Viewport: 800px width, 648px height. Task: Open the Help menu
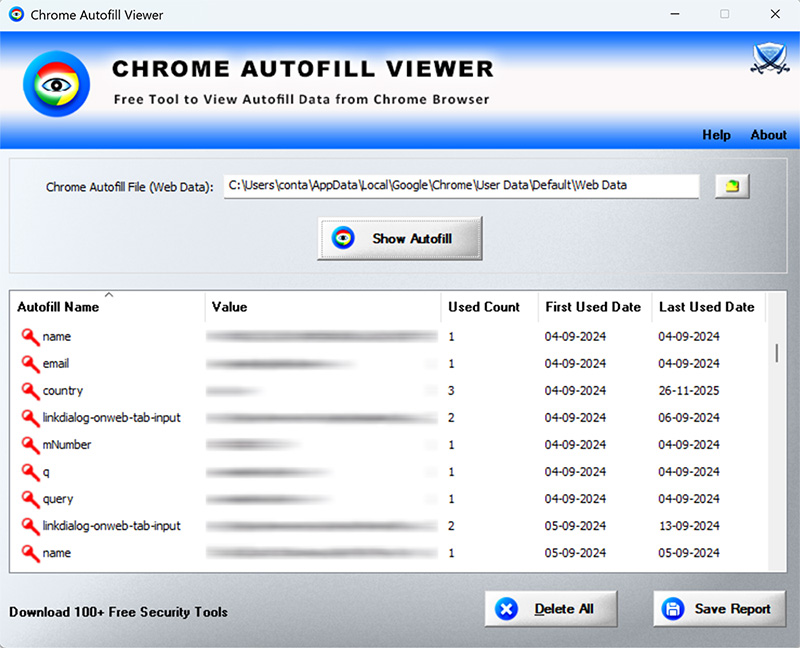click(x=716, y=135)
